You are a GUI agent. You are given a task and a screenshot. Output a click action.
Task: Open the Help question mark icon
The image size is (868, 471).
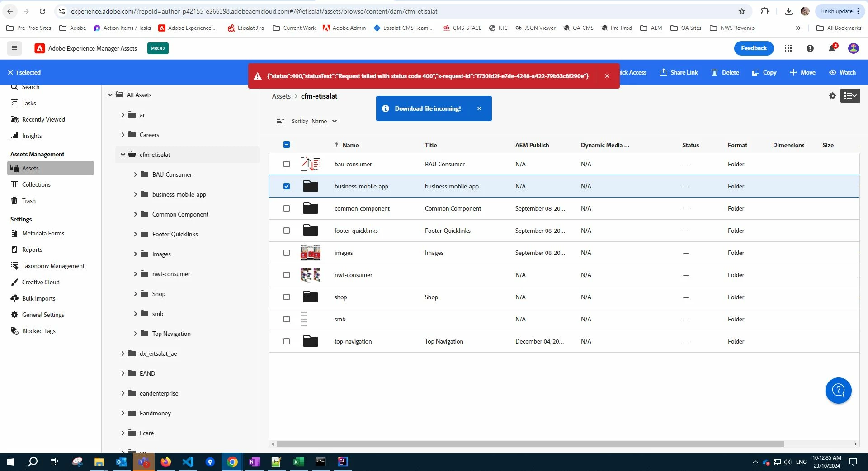[810, 48]
